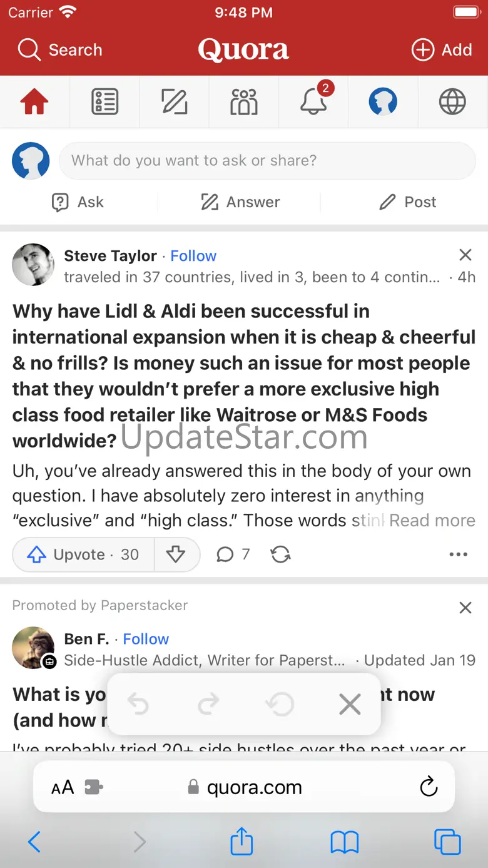The height and width of the screenshot is (868, 488).
Task: Dismiss the Paperstacker promoted post
Action: click(465, 608)
